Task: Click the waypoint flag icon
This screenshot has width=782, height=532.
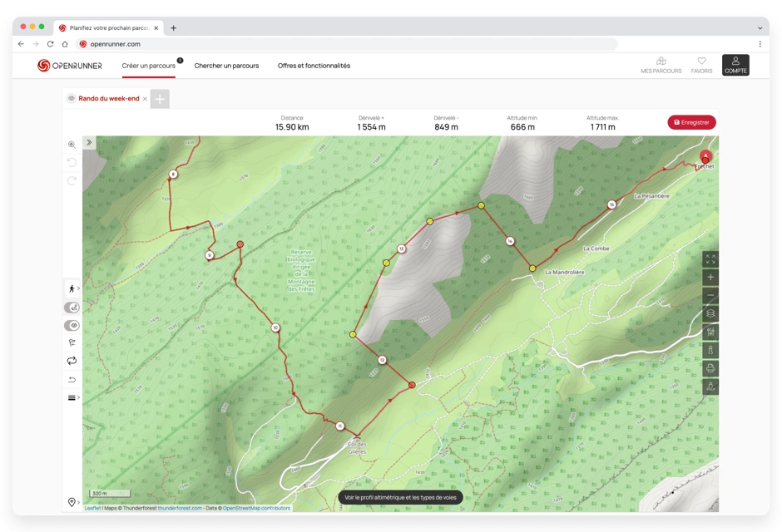Action: (x=72, y=342)
